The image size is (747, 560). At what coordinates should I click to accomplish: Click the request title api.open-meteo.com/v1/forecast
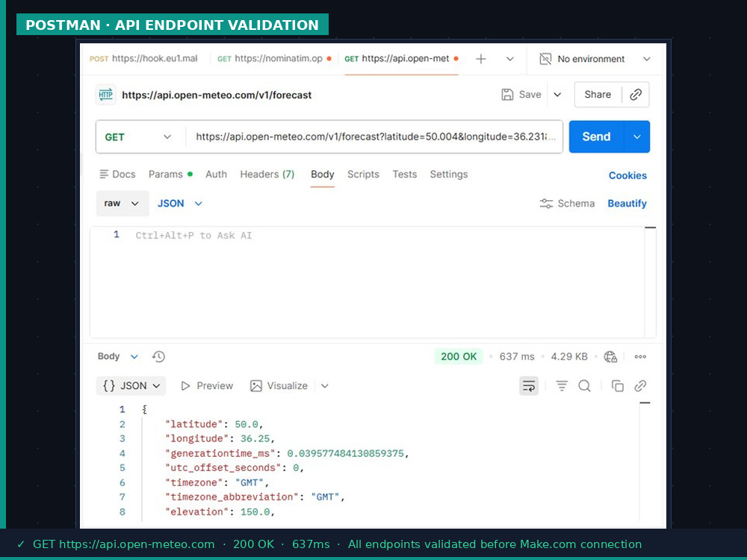(217, 95)
